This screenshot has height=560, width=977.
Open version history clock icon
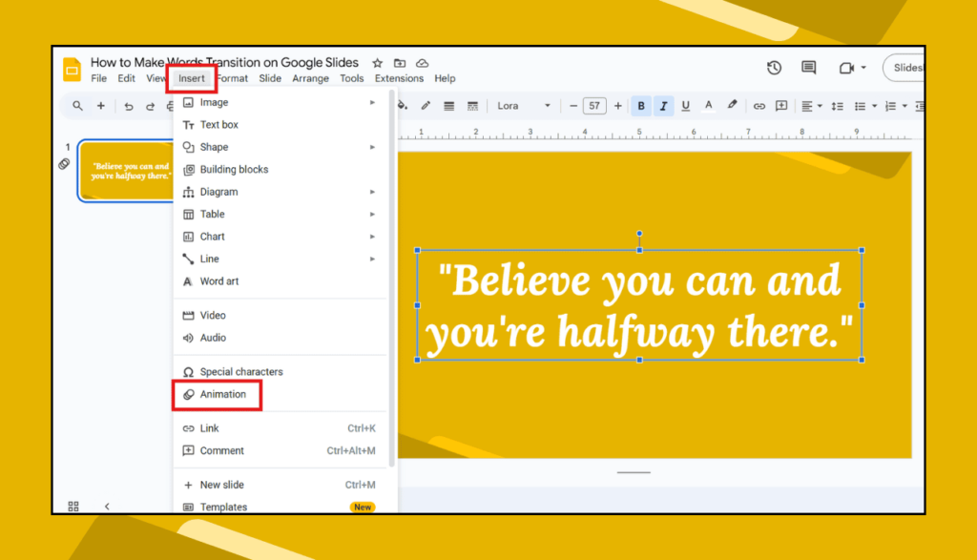(774, 68)
